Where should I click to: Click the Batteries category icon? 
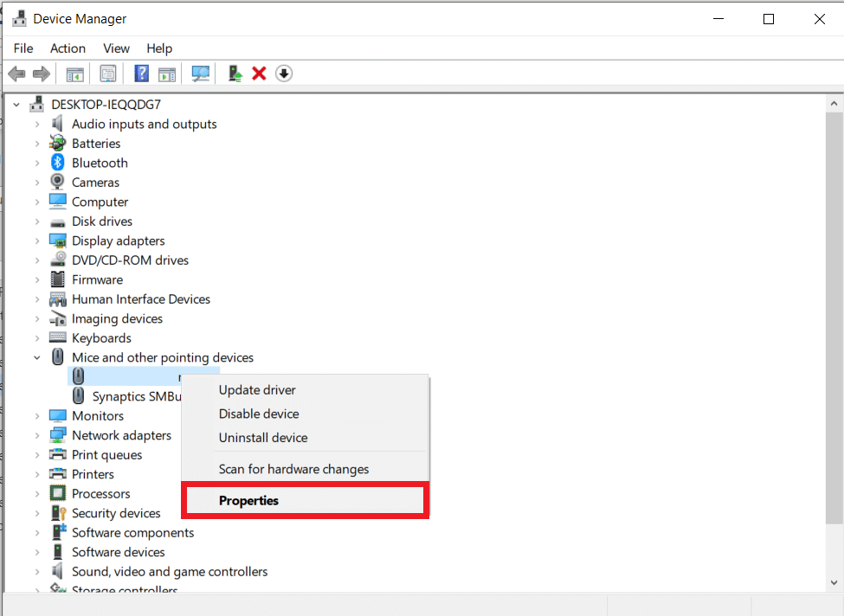coord(57,143)
